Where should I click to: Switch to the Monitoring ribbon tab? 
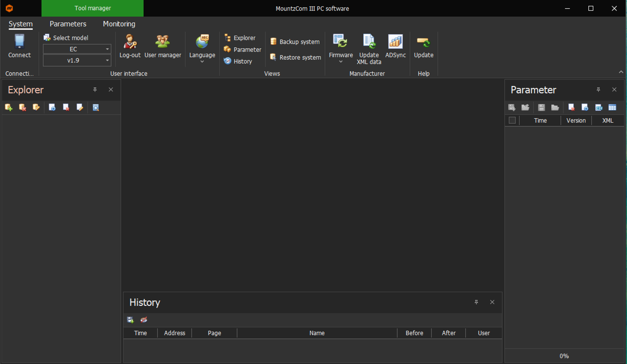click(119, 24)
